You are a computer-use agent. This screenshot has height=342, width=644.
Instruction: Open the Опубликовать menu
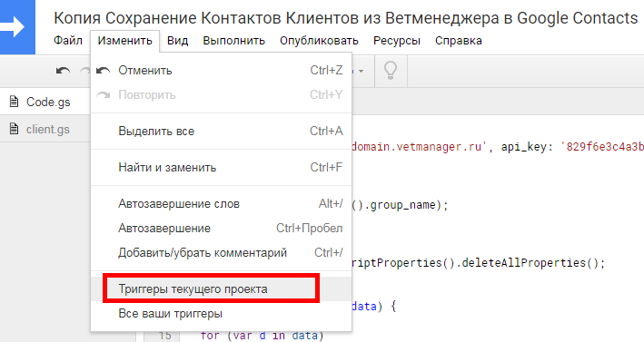(x=319, y=41)
